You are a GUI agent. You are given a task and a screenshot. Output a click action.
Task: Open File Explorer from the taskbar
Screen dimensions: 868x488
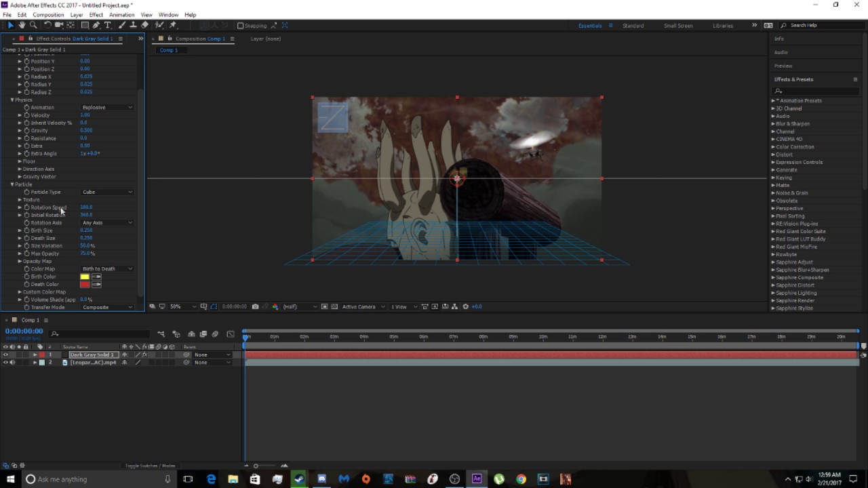pyautogui.click(x=233, y=479)
